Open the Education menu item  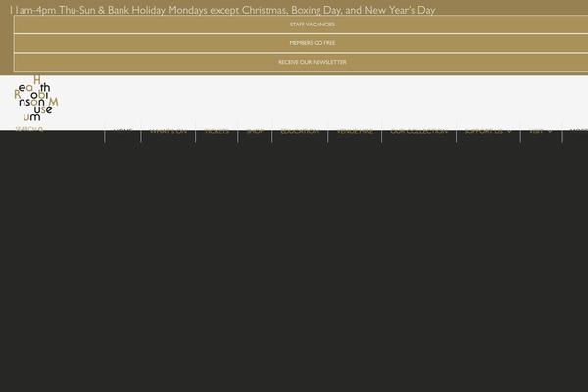click(x=300, y=131)
